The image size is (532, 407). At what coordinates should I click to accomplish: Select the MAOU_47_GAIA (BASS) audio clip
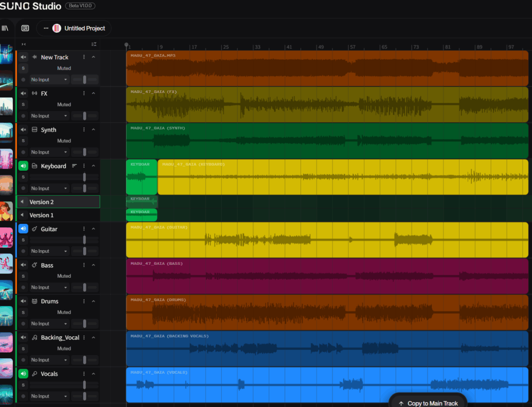[327, 276]
